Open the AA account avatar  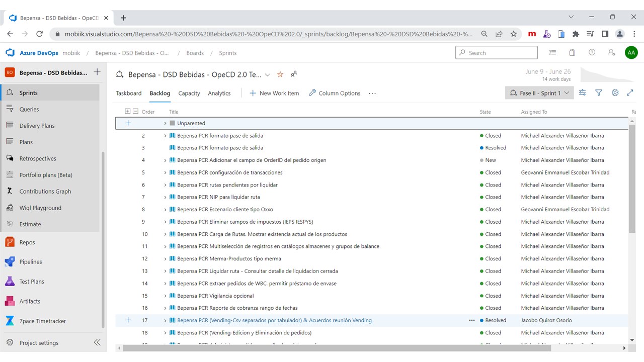pos(631,52)
